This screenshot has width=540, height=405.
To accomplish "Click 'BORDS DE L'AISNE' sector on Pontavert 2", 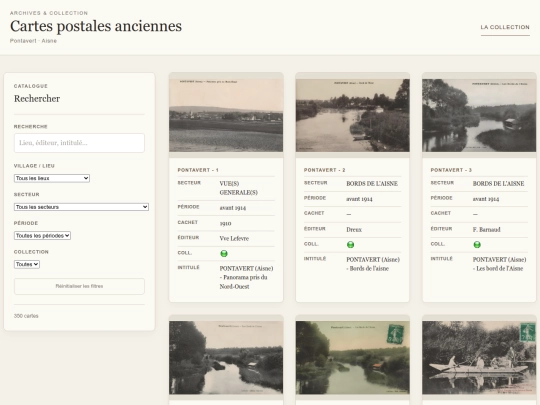I will click(372, 184).
